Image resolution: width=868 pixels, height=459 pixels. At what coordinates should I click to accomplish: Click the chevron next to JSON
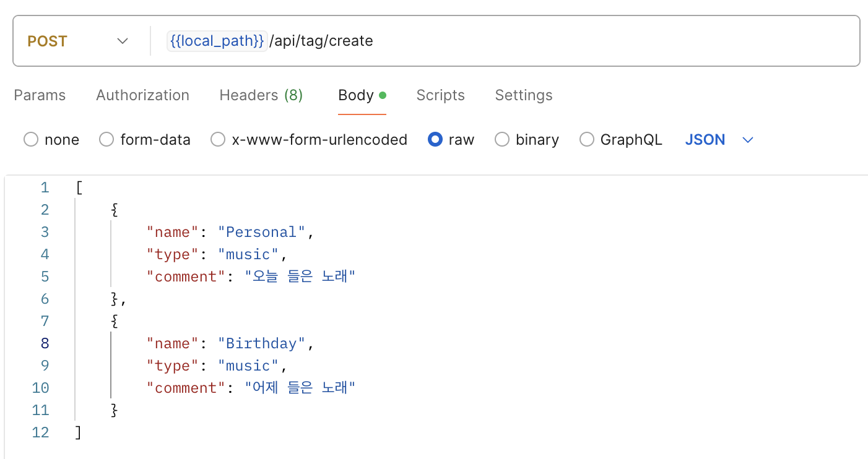(x=748, y=140)
